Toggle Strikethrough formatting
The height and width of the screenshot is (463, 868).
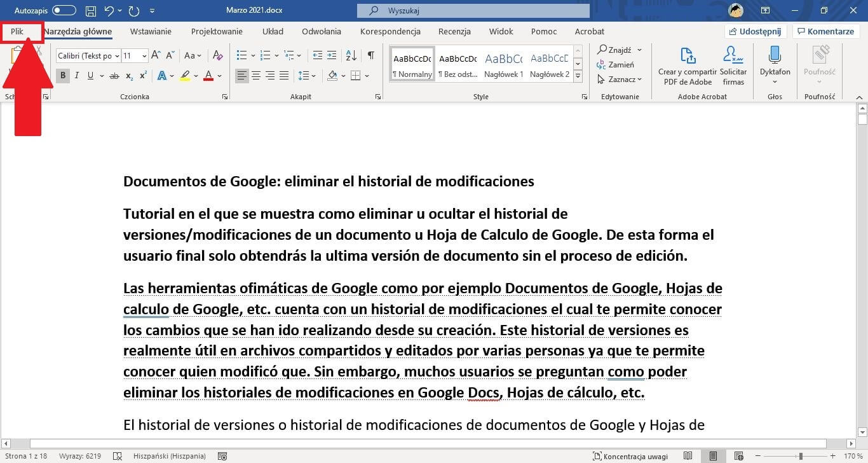[x=114, y=76]
